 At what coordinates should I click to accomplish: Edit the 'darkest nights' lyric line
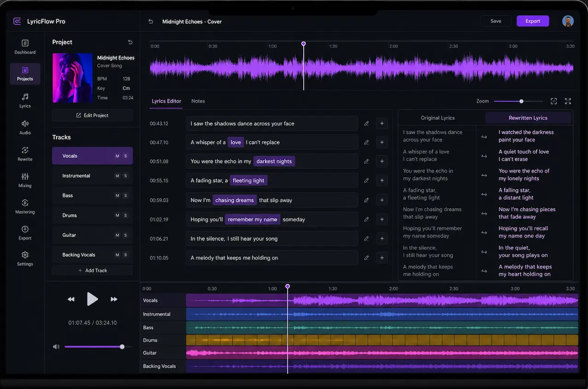366,162
